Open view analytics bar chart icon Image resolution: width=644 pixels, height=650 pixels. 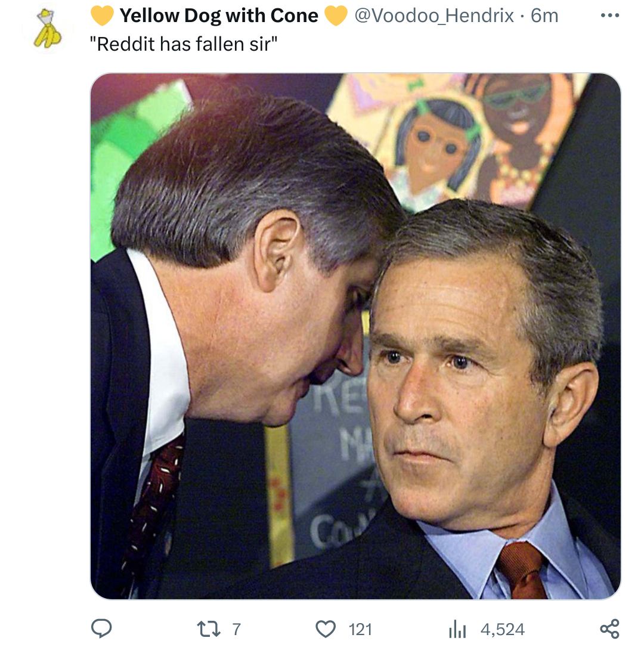tap(456, 629)
